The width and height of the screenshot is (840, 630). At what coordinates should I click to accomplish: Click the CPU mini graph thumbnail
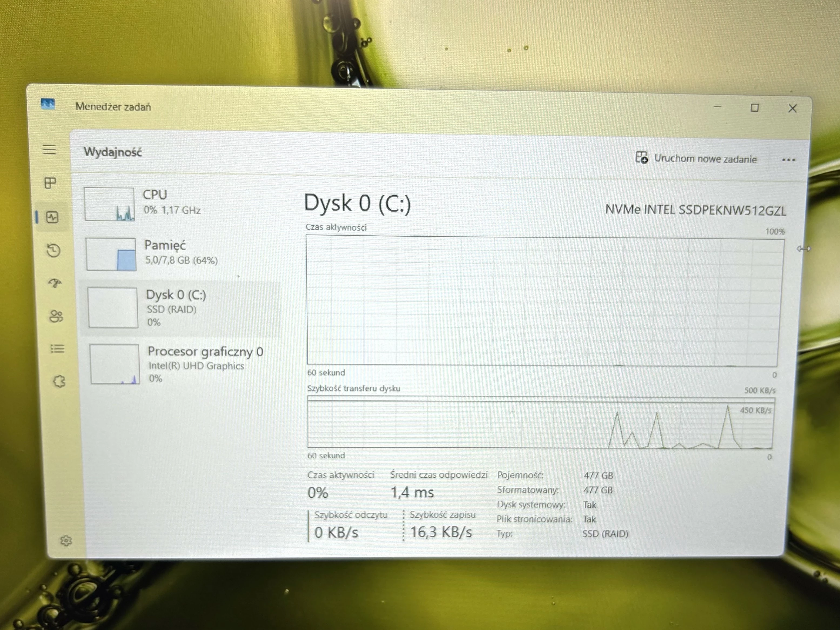click(109, 204)
